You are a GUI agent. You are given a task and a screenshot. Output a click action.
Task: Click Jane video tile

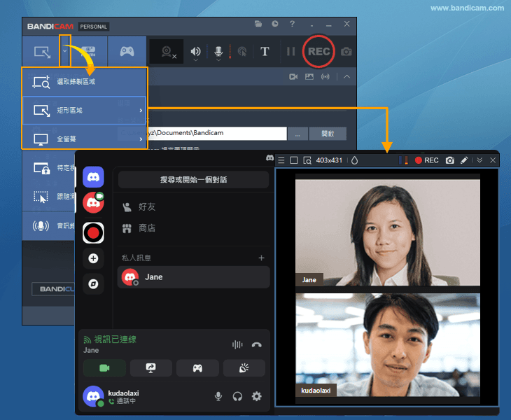pos(388,232)
